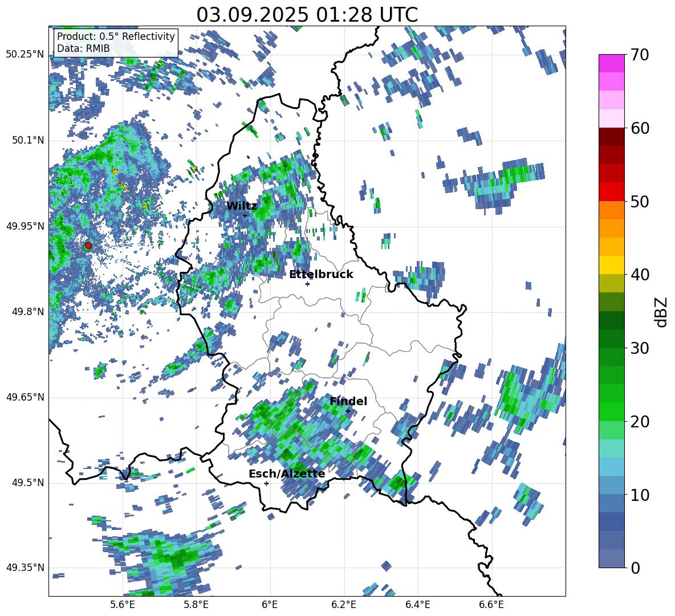This screenshot has width=675, height=616.
Task: Click the Wiltz city label
Action: point(242,206)
